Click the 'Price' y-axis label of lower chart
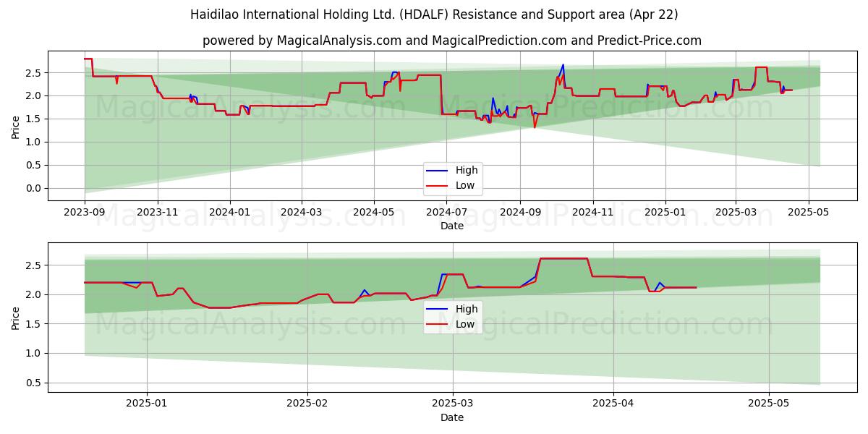The width and height of the screenshot is (868, 434). coord(15,318)
